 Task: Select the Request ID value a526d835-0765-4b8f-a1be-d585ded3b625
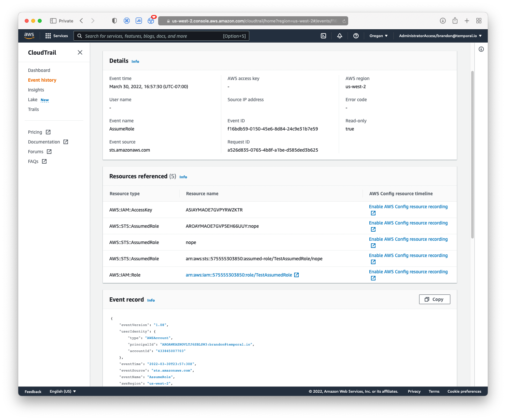(x=273, y=150)
